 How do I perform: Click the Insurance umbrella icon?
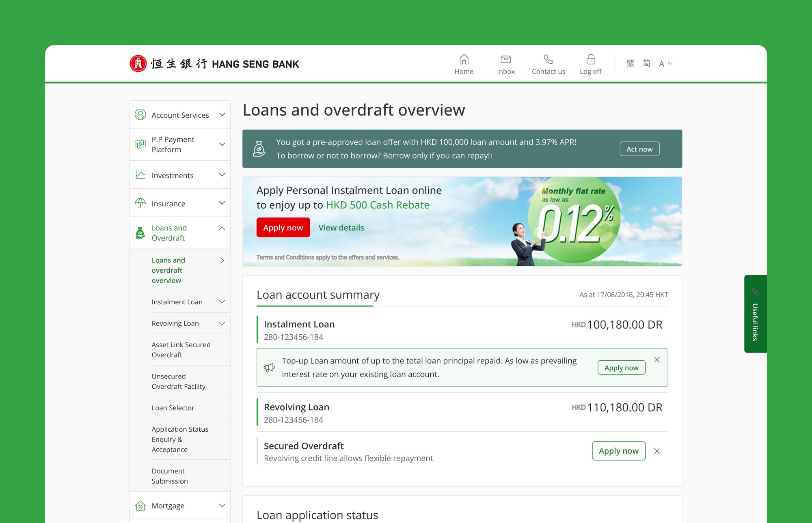[x=140, y=203]
